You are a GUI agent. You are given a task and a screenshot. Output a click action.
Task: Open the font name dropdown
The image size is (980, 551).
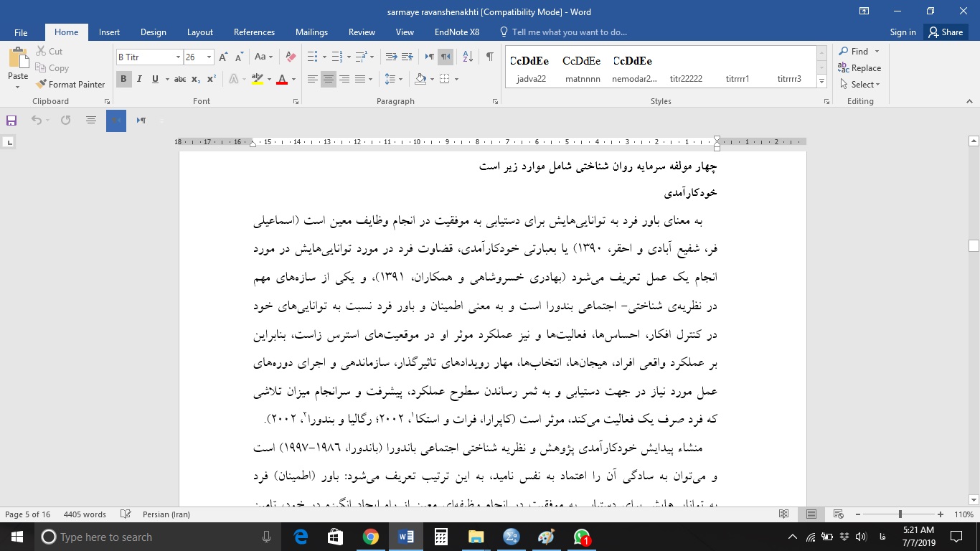[x=176, y=56]
